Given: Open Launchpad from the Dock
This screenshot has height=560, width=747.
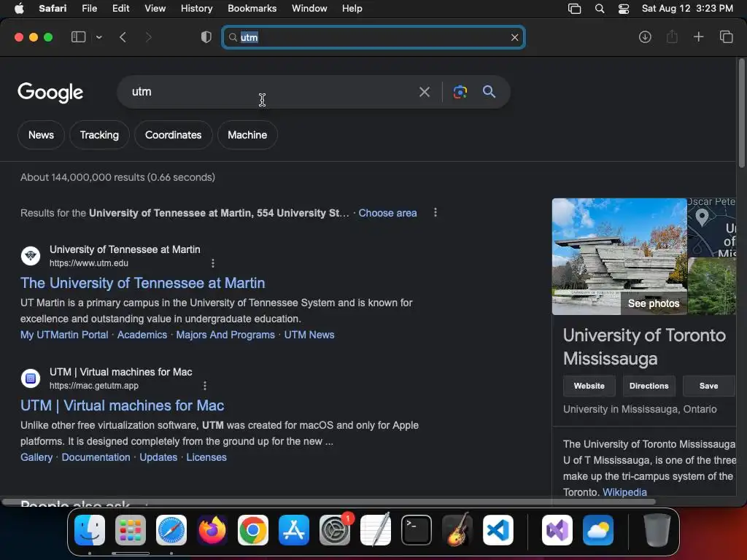Looking at the screenshot, I should tap(131, 530).
